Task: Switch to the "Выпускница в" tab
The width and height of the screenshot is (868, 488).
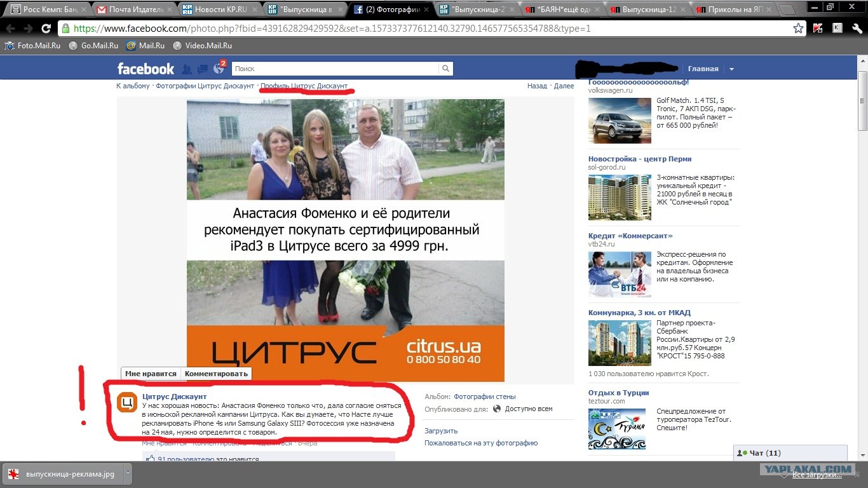Action: pos(305,10)
